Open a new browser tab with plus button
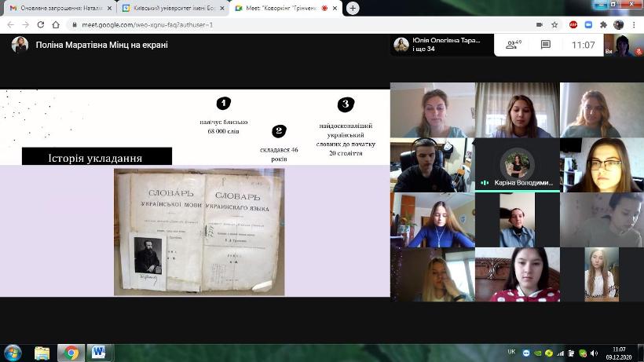The height and width of the screenshot is (362, 644). coord(353,8)
